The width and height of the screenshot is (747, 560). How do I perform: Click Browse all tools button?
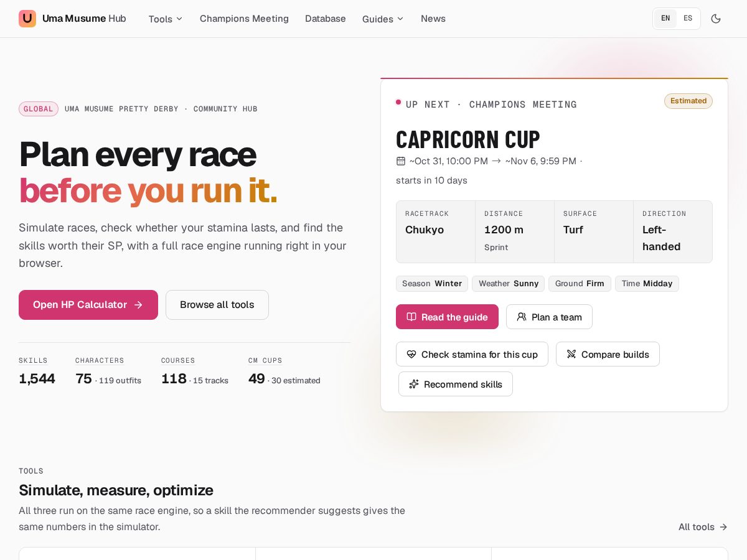coord(217,305)
